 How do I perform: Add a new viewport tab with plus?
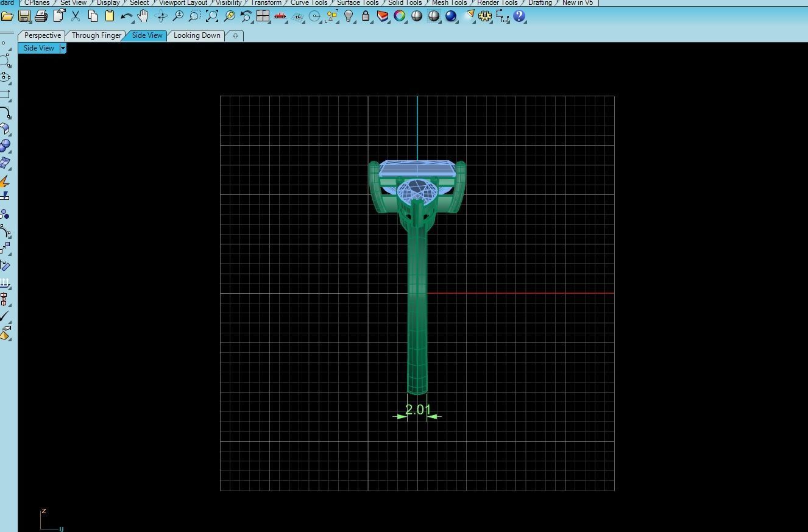tap(235, 35)
